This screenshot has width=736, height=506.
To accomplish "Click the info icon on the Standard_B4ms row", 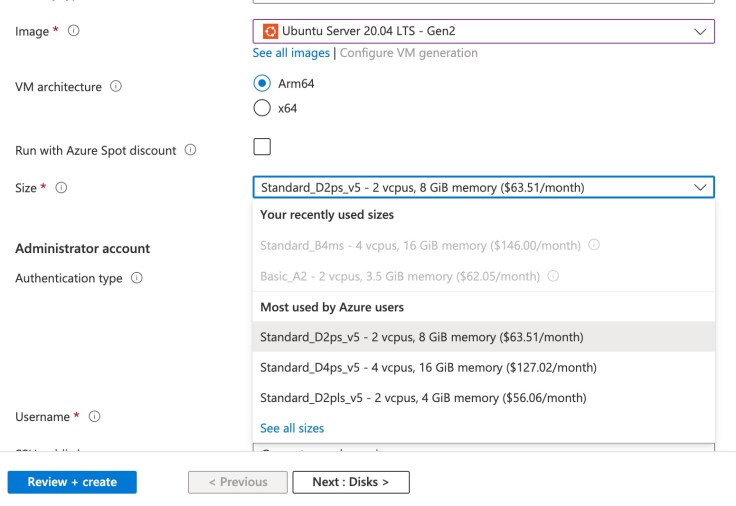I will tap(594, 245).
